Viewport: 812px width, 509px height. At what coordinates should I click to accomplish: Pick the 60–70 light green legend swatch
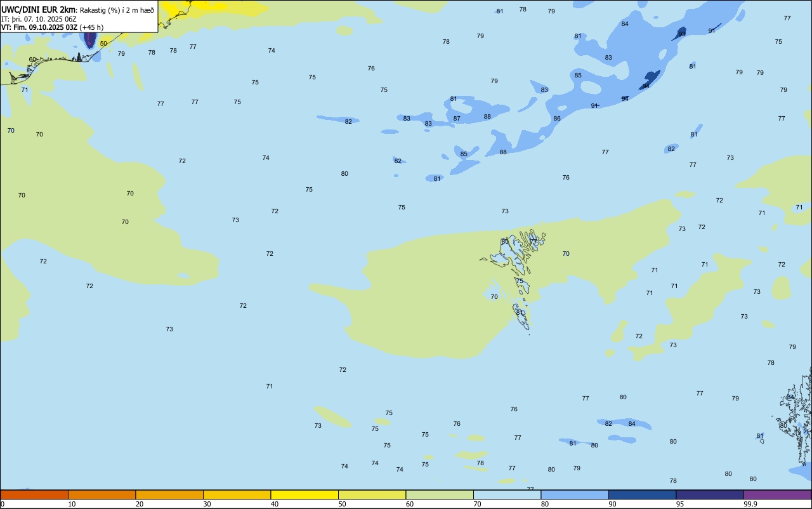(440, 494)
